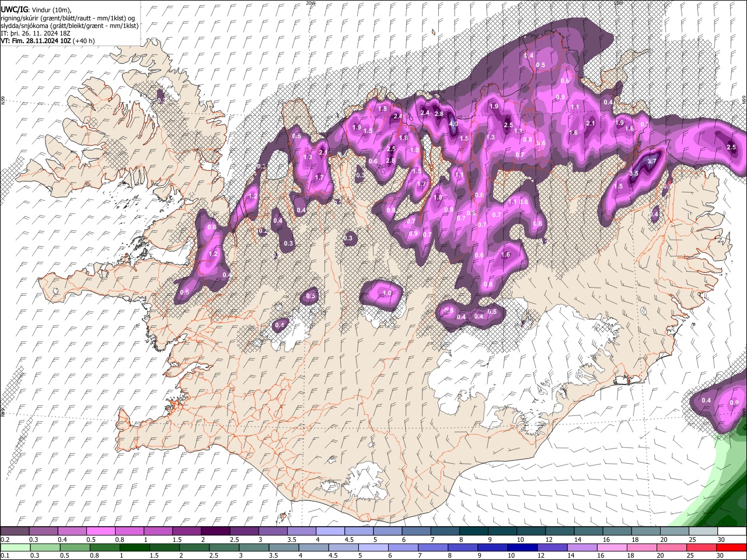
Task: Click the '4.0' snowfall value on the map
Action: (453, 124)
